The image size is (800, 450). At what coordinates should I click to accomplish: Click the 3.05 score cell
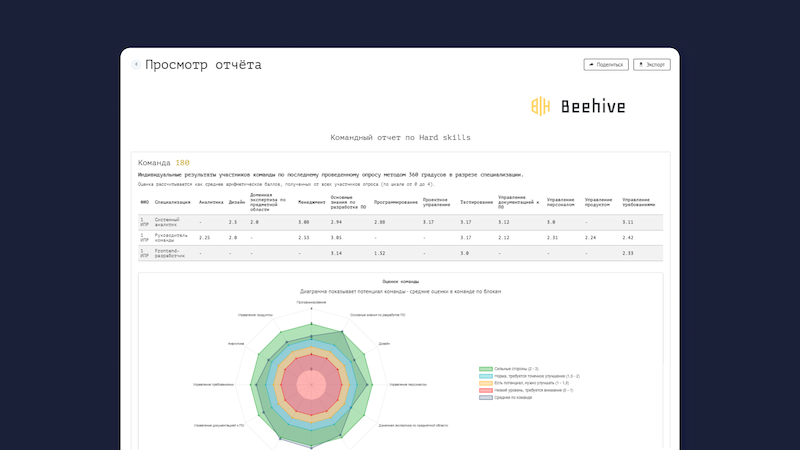pyautogui.click(x=336, y=238)
